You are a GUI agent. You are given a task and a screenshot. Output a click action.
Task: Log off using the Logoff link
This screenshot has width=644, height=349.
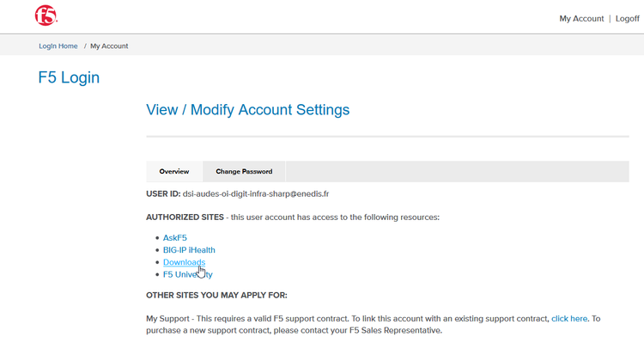pos(627,18)
